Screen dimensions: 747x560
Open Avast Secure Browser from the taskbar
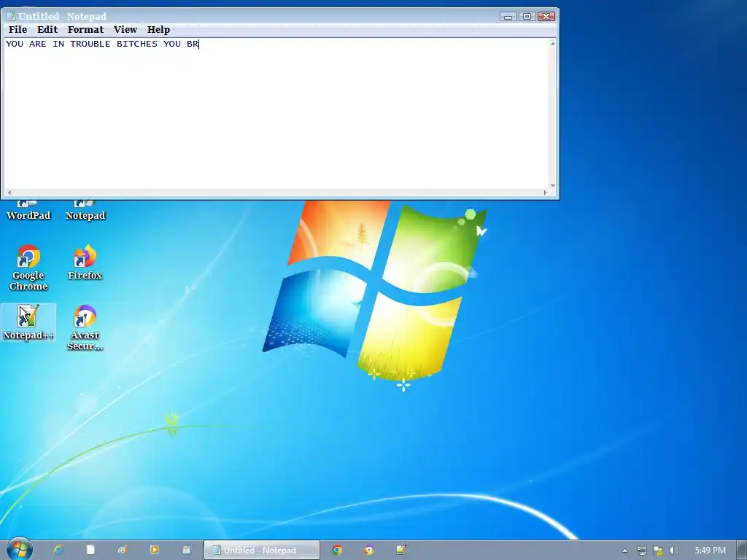click(369, 550)
